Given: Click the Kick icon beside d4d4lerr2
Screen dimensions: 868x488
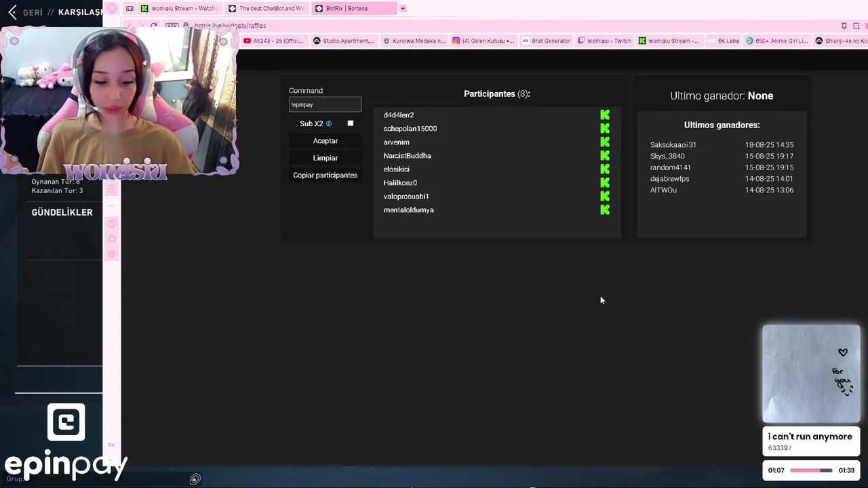Looking at the screenshot, I should [605, 115].
